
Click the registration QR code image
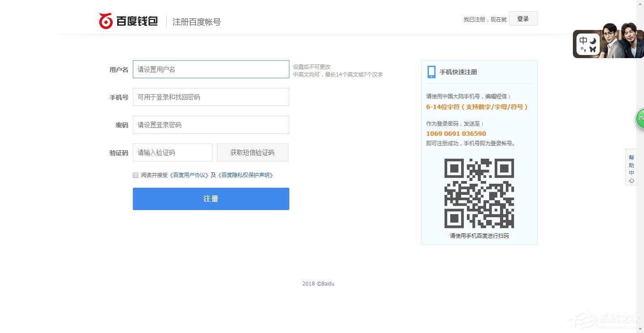tap(479, 193)
